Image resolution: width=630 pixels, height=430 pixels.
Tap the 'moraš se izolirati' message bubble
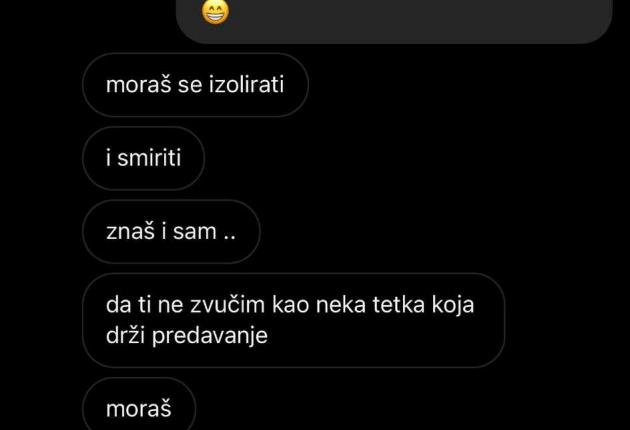coord(195,85)
